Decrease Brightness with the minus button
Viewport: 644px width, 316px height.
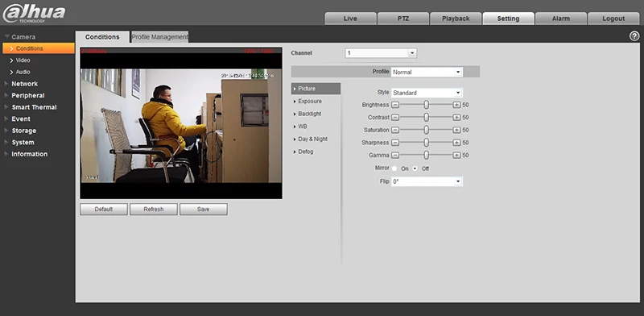394,105
